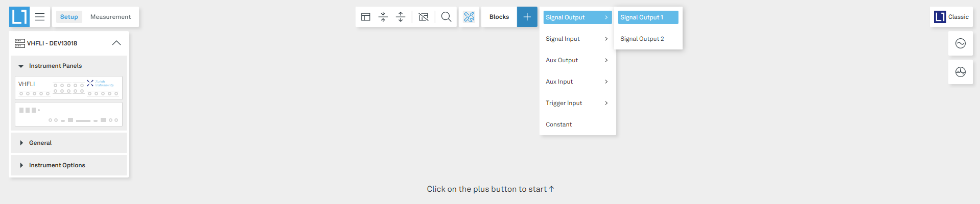The height and width of the screenshot is (204, 980).
Task: Click the blue plus add-block button
Action: (527, 17)
